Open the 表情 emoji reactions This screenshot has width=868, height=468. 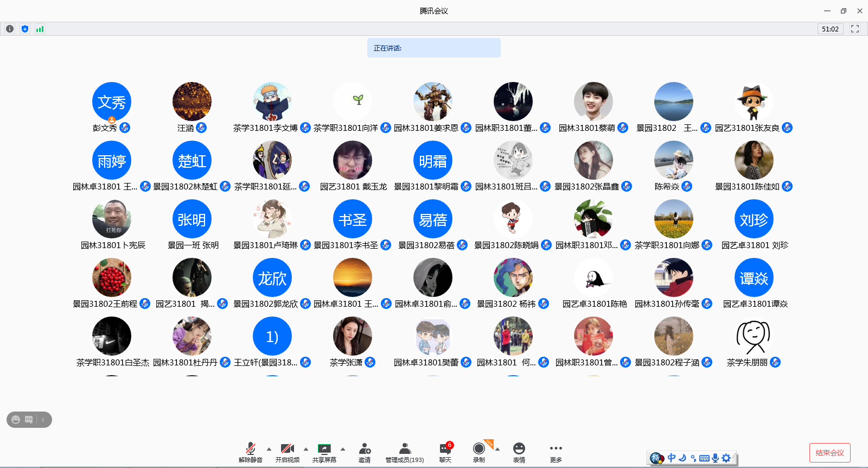coord(519,452)
